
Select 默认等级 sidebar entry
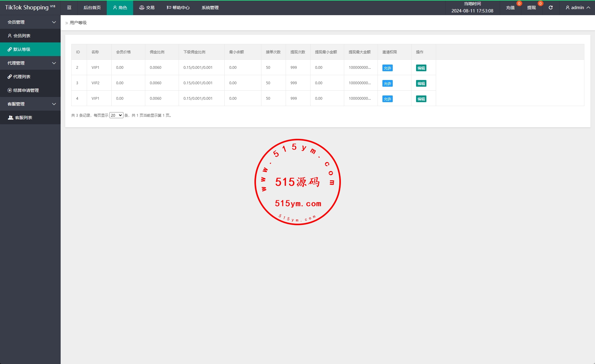[22, 49]
